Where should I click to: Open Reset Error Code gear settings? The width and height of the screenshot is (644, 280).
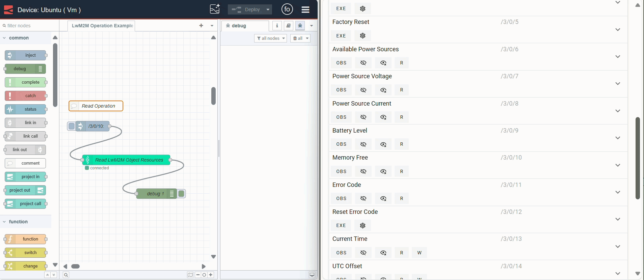tap(363, 225)
